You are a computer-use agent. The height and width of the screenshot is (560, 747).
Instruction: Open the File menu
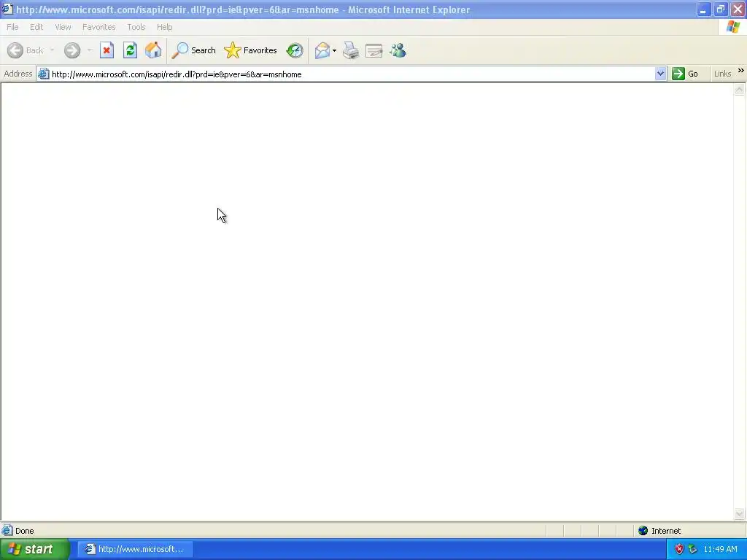coord(12,27)
